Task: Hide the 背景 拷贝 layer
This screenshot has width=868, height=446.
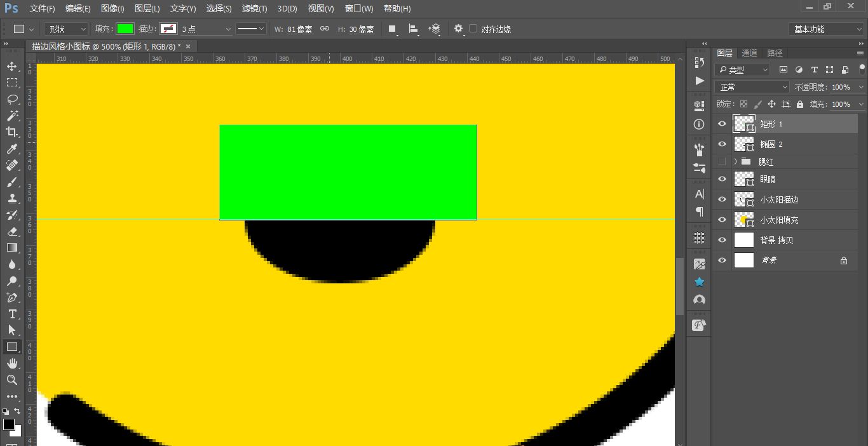Action: (x=722, y=240)
